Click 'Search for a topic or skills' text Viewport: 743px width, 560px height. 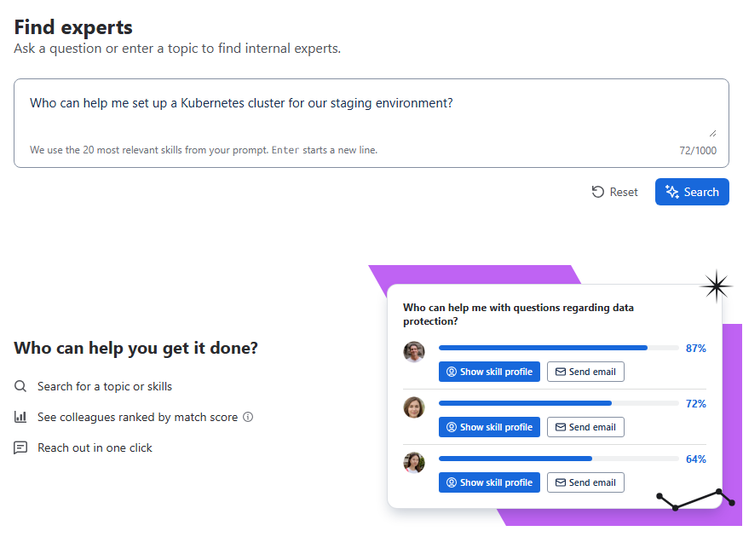coord(105,386)
